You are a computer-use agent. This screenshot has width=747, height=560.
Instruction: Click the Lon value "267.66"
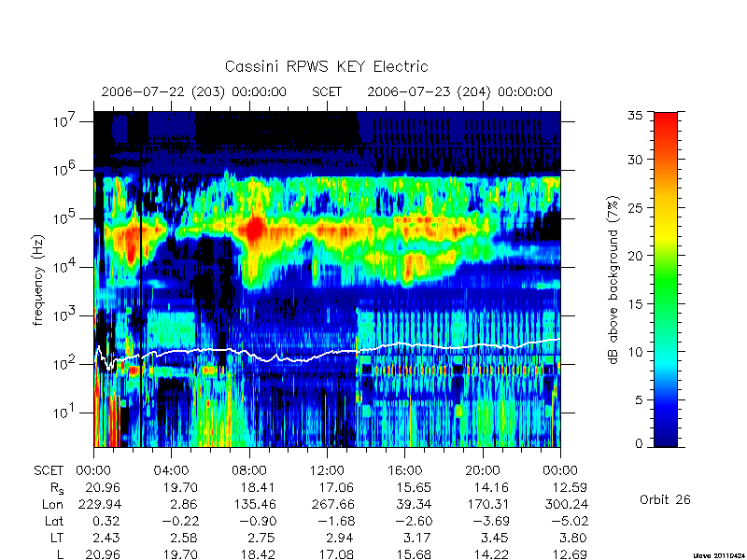[333, 504]
